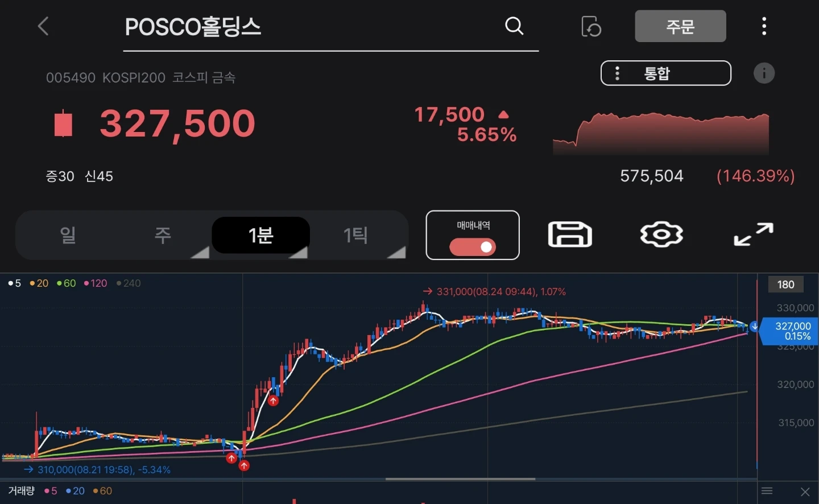Viewport: 819px width, 504px height.
Task: Save chart with the floppy disk icon
Action: 570,234
